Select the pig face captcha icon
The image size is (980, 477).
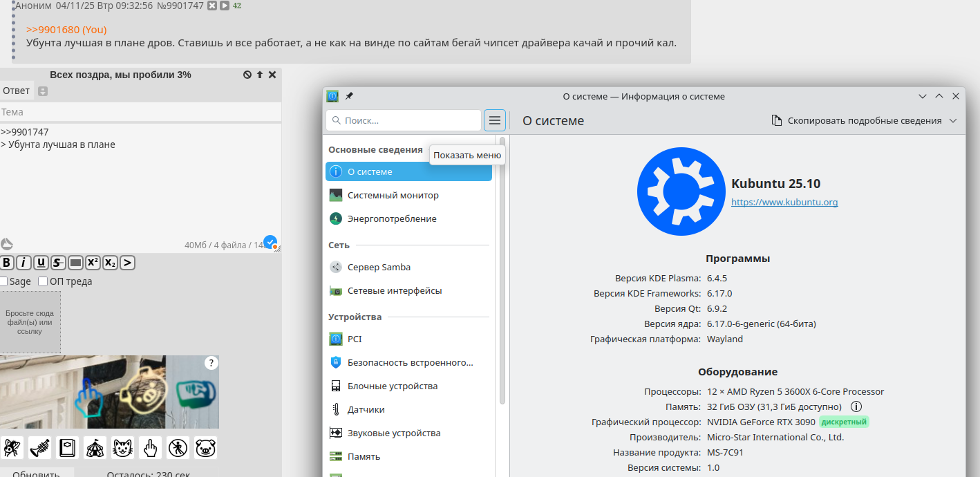pos(205,448)
